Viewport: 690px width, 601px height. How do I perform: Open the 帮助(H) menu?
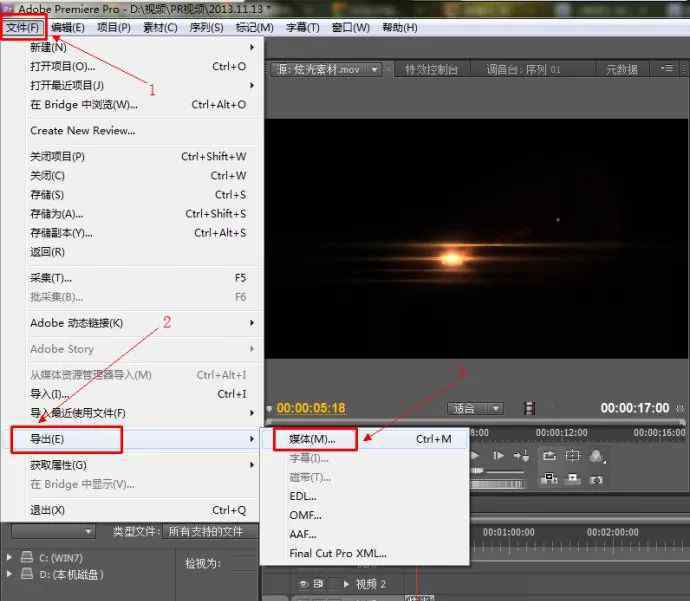400,28
